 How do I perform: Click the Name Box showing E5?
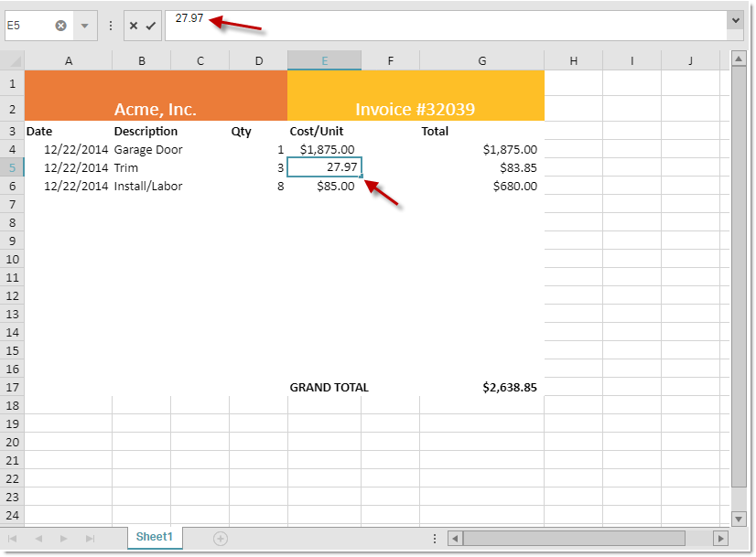(27, 26)
